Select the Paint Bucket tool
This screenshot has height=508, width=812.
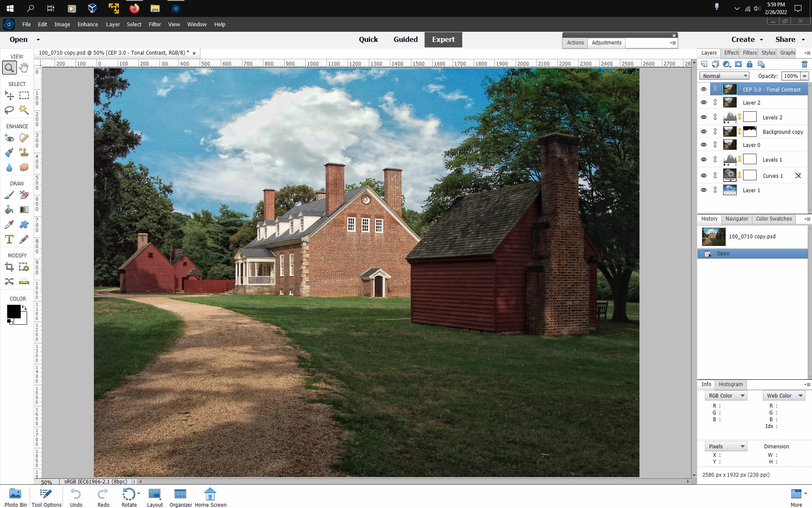9,210
